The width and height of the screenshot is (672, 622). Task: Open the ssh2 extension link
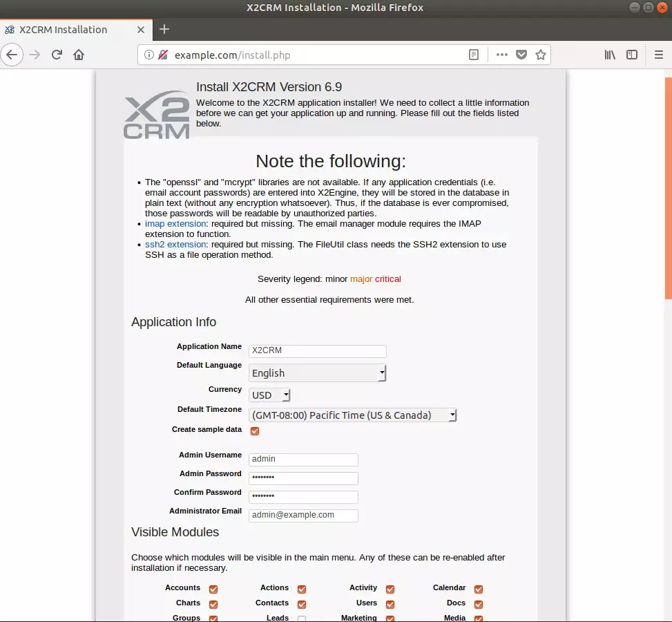click(175, 244)
